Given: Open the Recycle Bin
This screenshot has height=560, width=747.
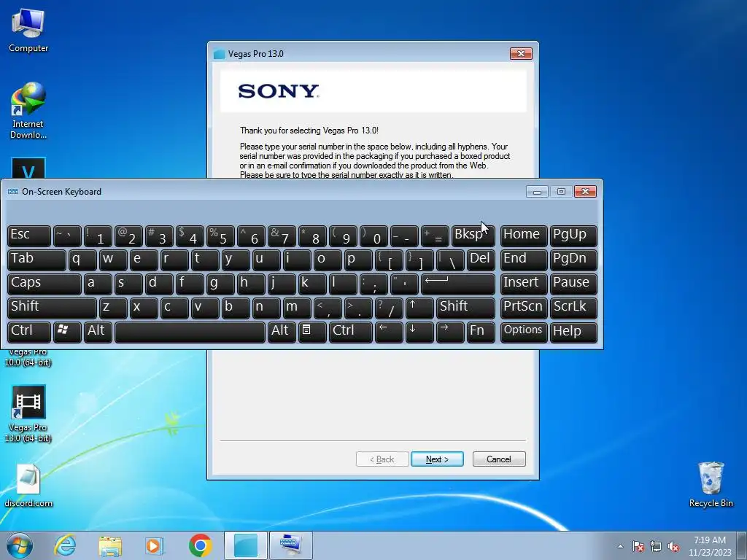Looking at the screenshot, I should [x=711, y=484].
